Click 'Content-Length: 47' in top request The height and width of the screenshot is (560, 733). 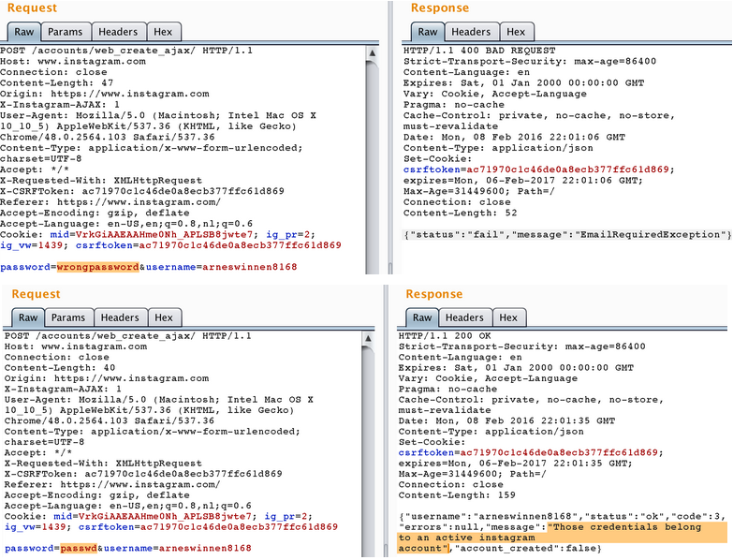coord(56,82)
